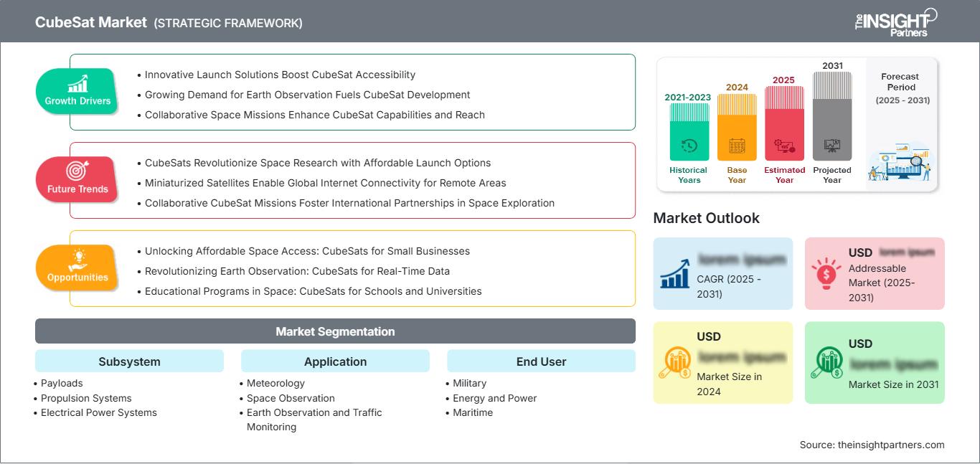Screen dimensions: 980x464
Task: Click 'Educational Programs in Space' bullet
Action: [x=314, y=291]
